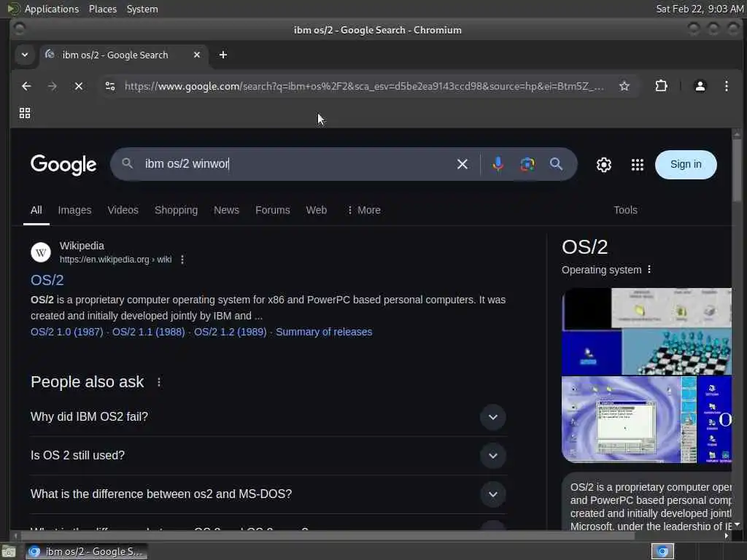This screenshot has height=560, width=747.
Task: Open the Extensions puzzle icon
Action: pos(661,86)
